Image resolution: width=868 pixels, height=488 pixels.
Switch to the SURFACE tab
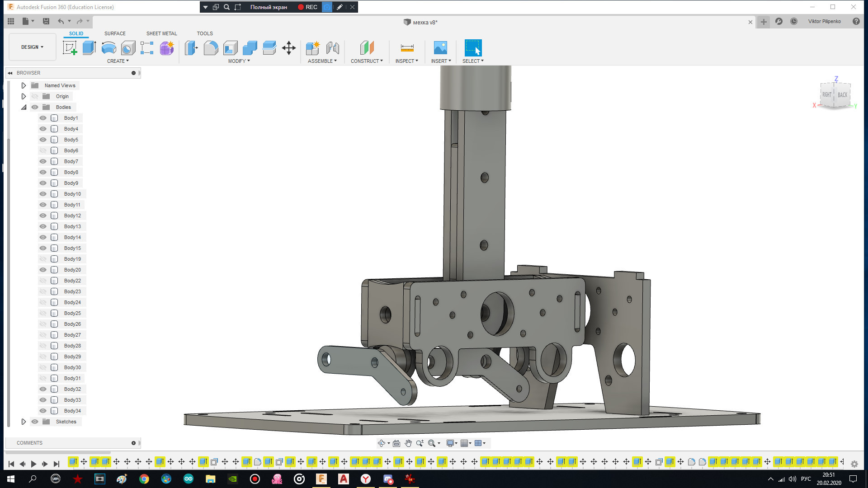(115, 33)
